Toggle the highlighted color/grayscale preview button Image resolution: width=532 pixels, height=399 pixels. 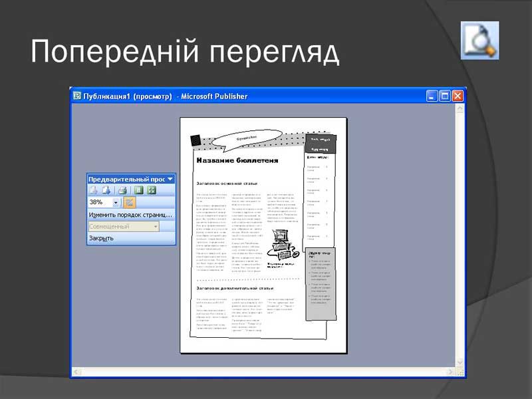click(x=130, y=202)
